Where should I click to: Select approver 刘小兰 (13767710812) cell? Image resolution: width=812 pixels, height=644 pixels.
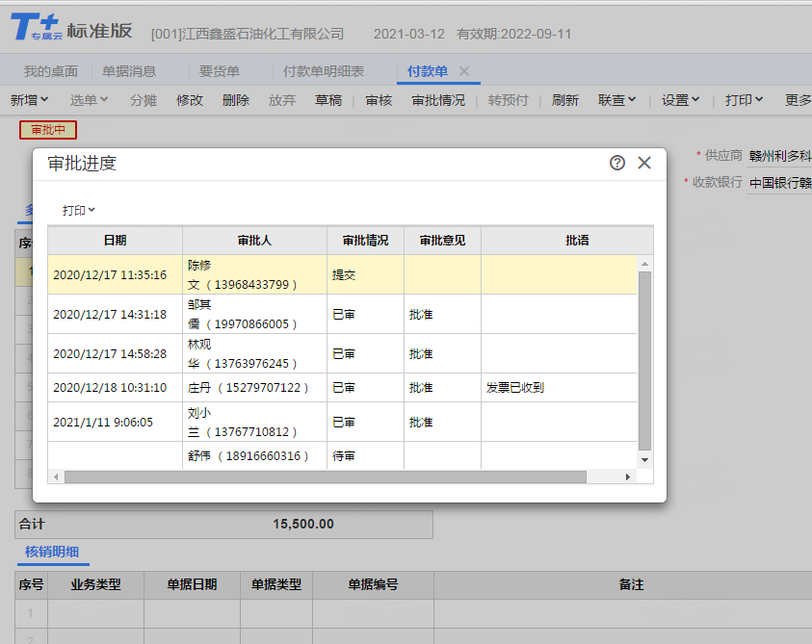(x=254, y=422)
